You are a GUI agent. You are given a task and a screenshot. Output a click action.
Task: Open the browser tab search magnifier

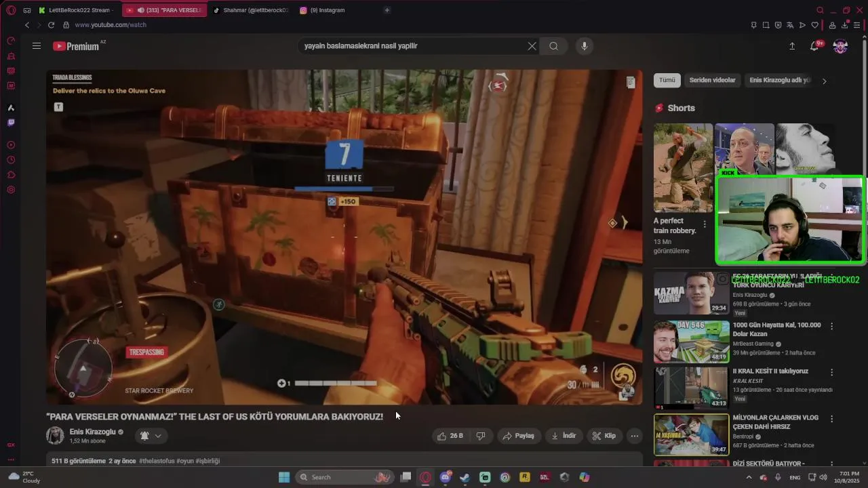pyautogui.click(x=820, y=10)
